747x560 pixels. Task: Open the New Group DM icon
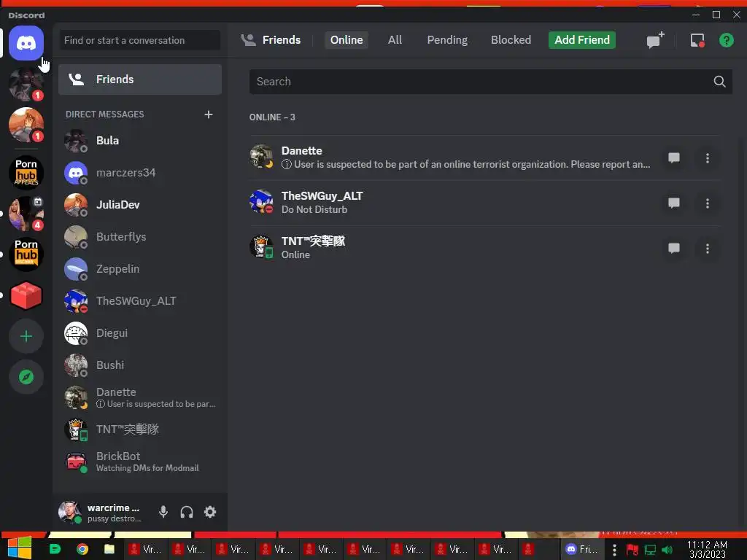point(655,40)
